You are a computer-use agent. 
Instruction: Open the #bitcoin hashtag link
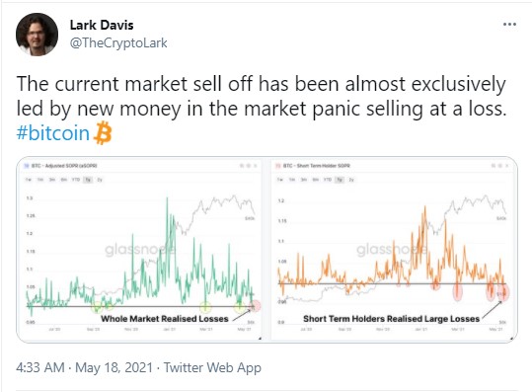click(x=53, y=133)
